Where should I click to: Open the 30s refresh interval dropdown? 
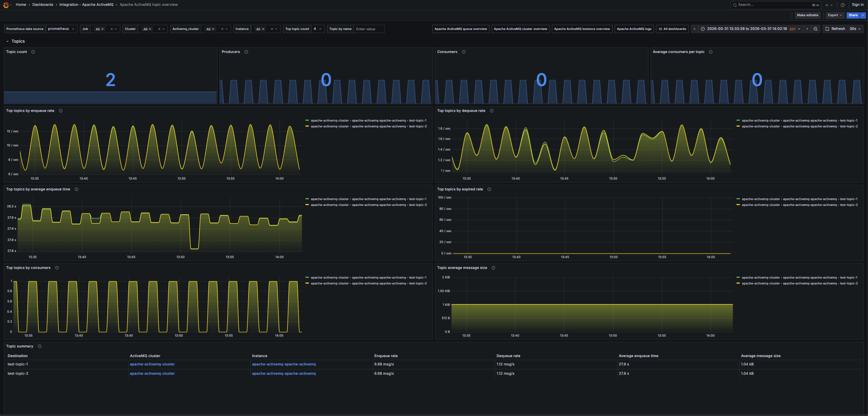855,29
